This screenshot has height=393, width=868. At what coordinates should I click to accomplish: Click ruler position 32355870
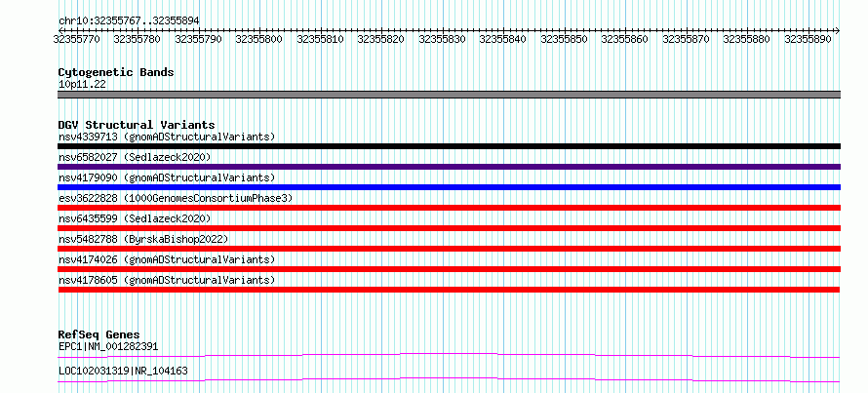coord(686,39)
